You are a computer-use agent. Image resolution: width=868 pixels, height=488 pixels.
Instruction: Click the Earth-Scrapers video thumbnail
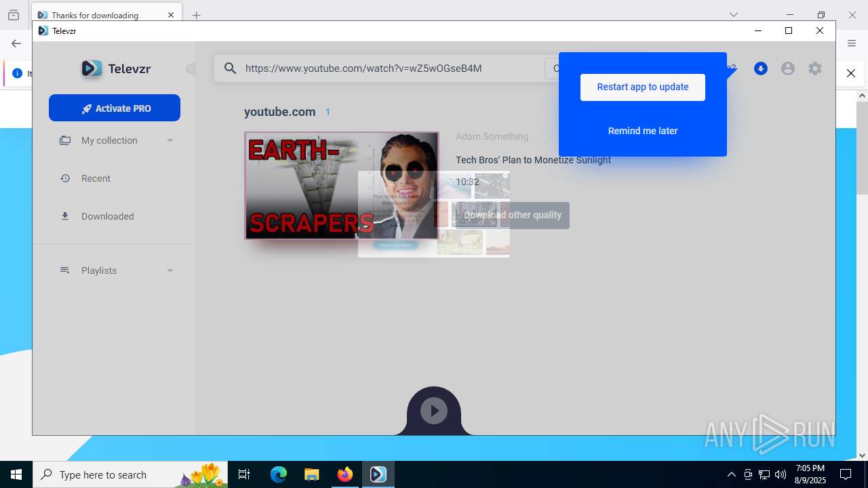click(x=342, y=186)
